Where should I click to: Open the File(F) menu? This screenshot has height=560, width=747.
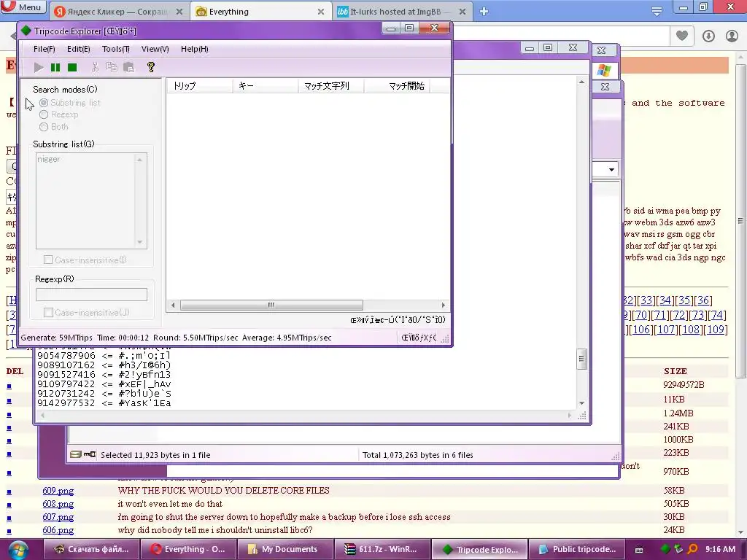(x=44, y=49)
